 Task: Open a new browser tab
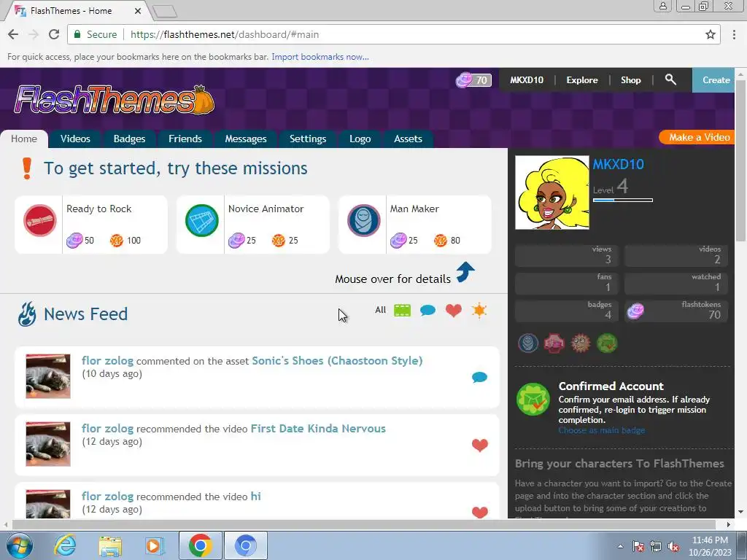coord(166,12)
